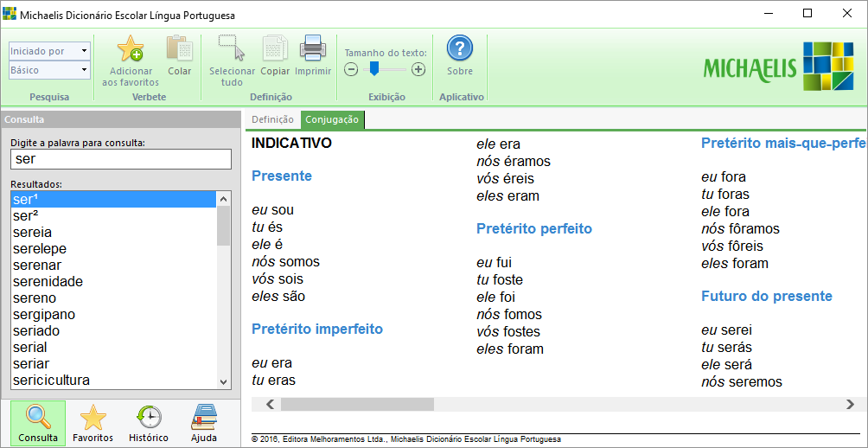Click the 'nós somos' conjugation line
Image resolution: width=868 pixels, height=448 pixels.
pos(285,261)
